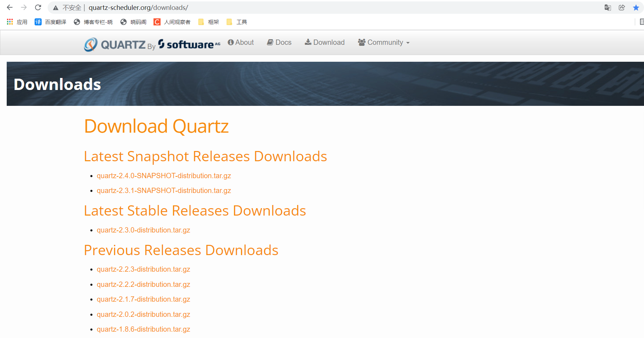Toggle the bookmark star icon
644x338 pixels.
tap(636, 7)
